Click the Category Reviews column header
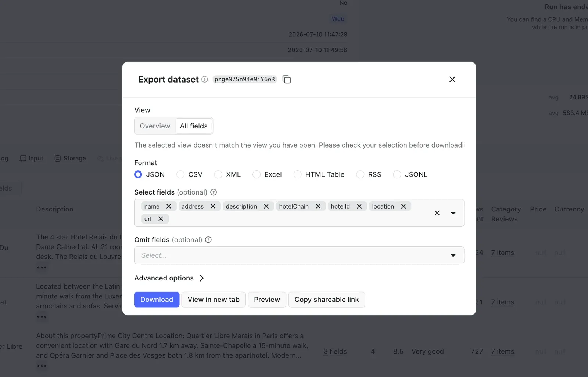The height and width of the screenshot is (377, 588). (506, 214)
